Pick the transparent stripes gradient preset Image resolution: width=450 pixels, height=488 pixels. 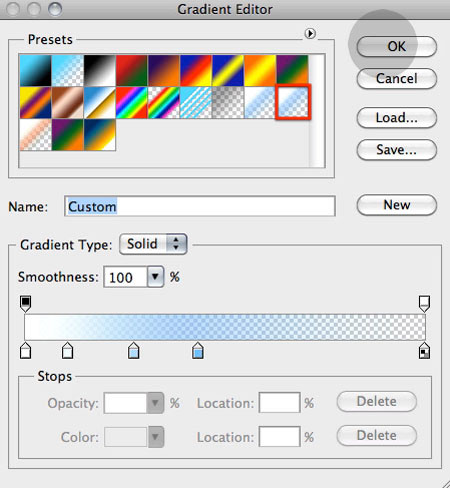pos(196,103)
